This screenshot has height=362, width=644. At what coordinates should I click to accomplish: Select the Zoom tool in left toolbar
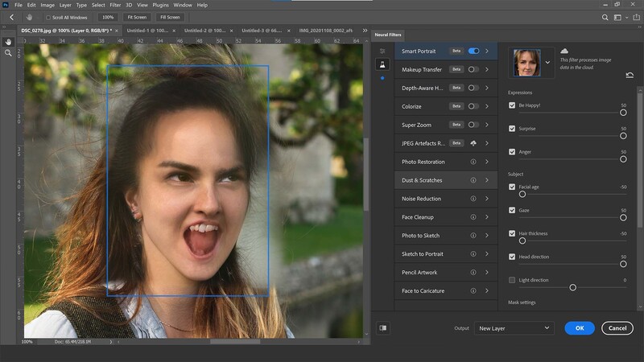click(8, 53)
